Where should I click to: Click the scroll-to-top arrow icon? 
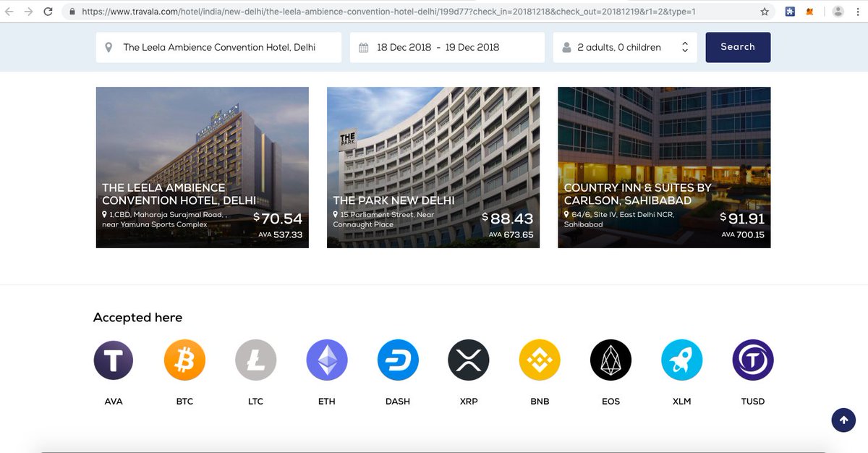tap(843, 420)
